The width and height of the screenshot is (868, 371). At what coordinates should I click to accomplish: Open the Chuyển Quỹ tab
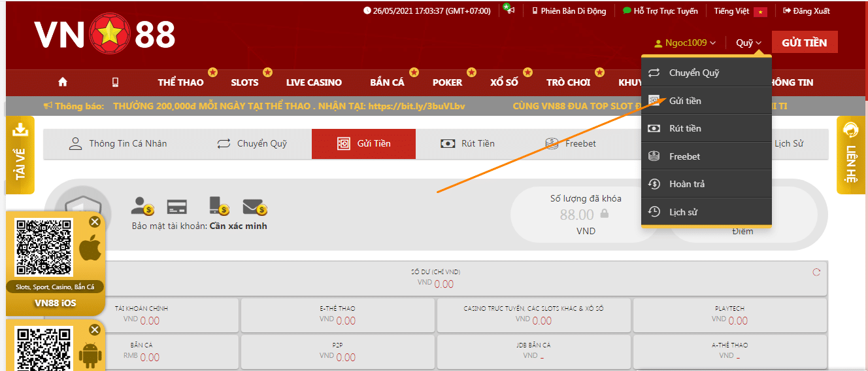pos(252,143)
